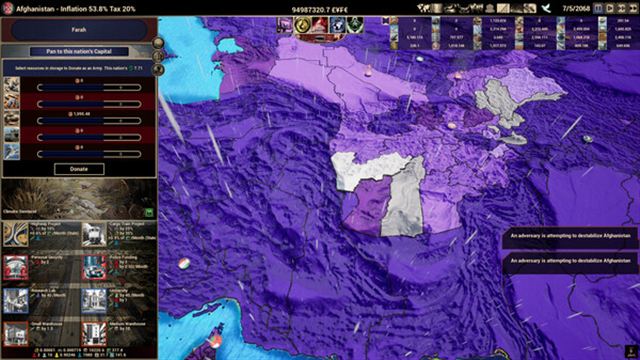
Task: Open the animals and figures icon in top toolbar
Action: pyautogui.click(x=476, y=8)
